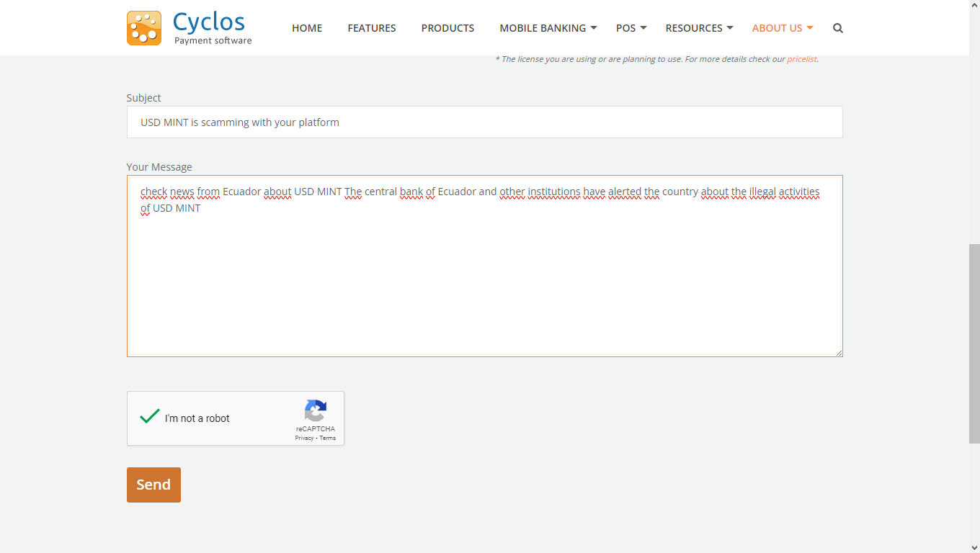The height and width of the screenshot is (553, 980).
Task: Expand the About Us dropdown arrow
Action: click(810, 28)
